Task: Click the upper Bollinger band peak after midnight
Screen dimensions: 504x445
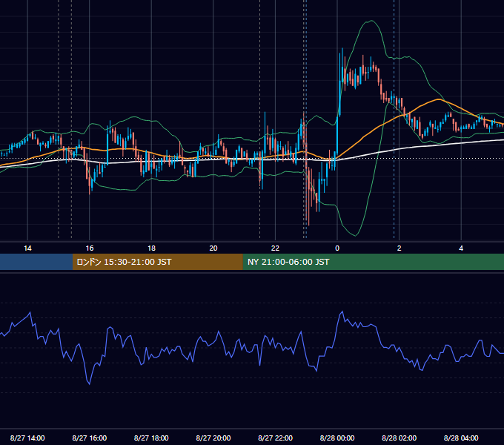Action: [371, 21]
